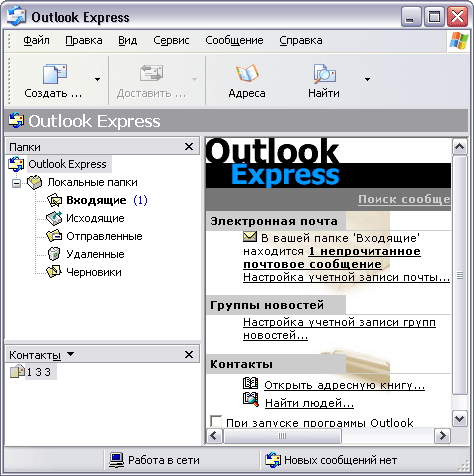
Task: Close the Папки pane
Action: coord(189,146)
